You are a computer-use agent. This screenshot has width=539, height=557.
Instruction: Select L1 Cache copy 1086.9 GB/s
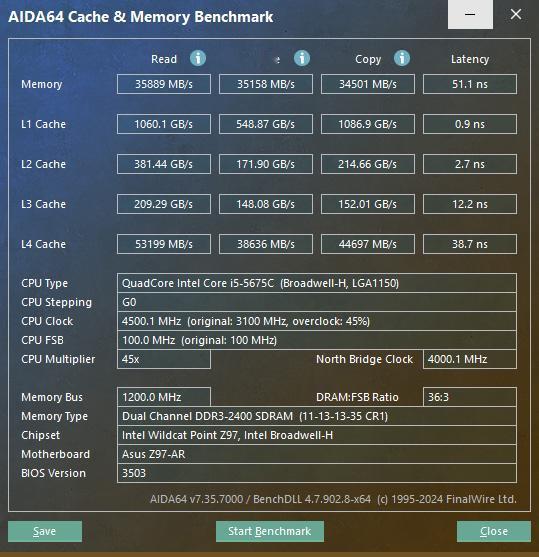click(368, 124)
